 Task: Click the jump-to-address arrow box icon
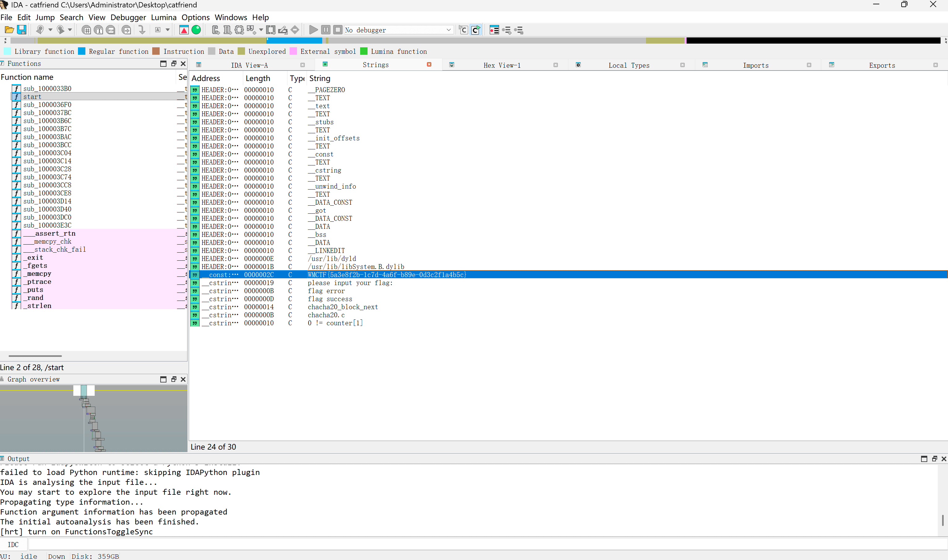pyautogui.click(x=127, y=30)
